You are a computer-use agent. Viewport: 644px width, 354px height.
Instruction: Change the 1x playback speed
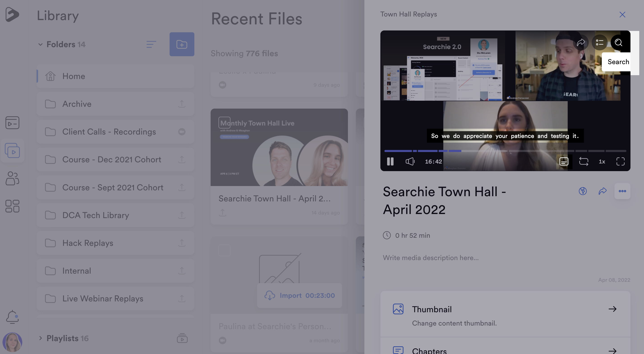click(602, 162)
